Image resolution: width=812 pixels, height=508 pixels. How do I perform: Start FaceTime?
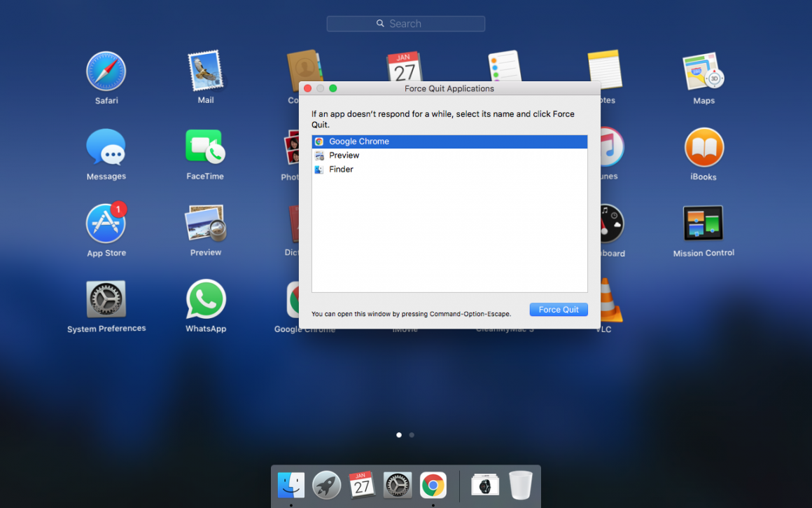[205, 149]
